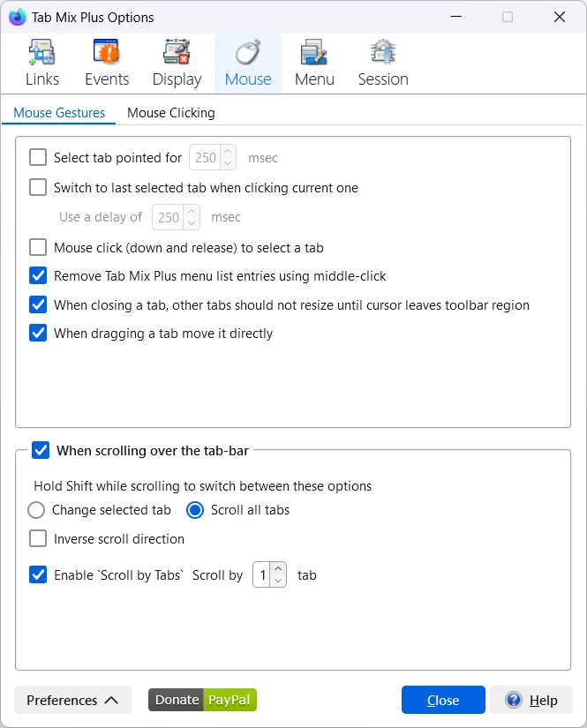Click the Scroll by number input field
Viewport: 587px width, 728px height.
click(262, 575)
